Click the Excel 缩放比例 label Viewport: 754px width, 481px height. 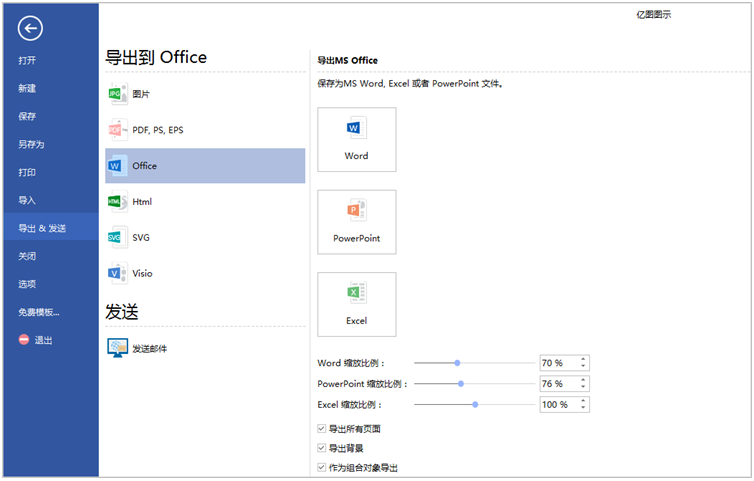point(350,405)
